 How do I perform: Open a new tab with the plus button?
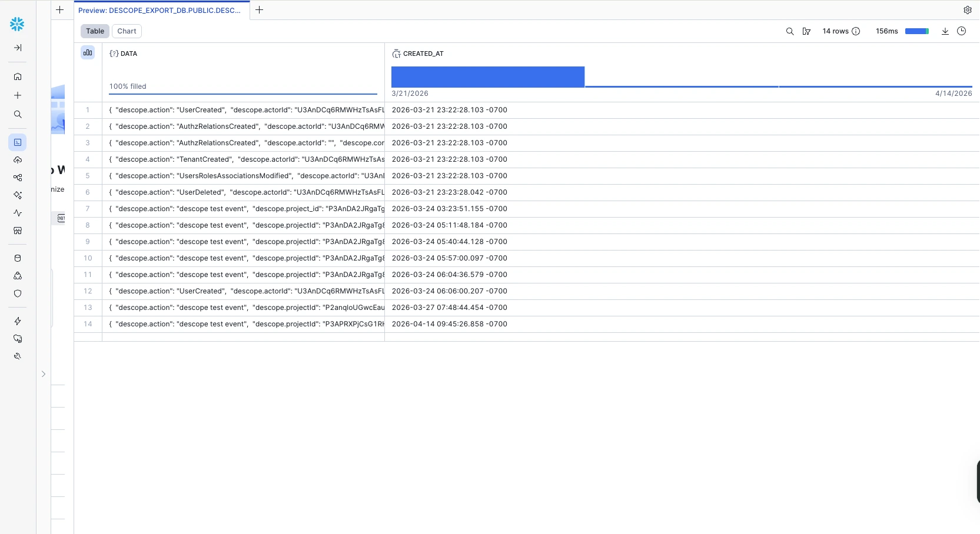[x=260, y=10]
